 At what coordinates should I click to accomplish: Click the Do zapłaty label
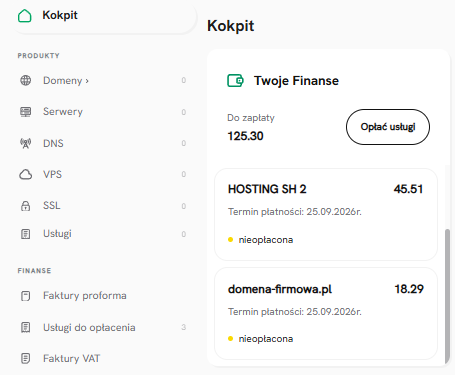(x=251, y=118)
